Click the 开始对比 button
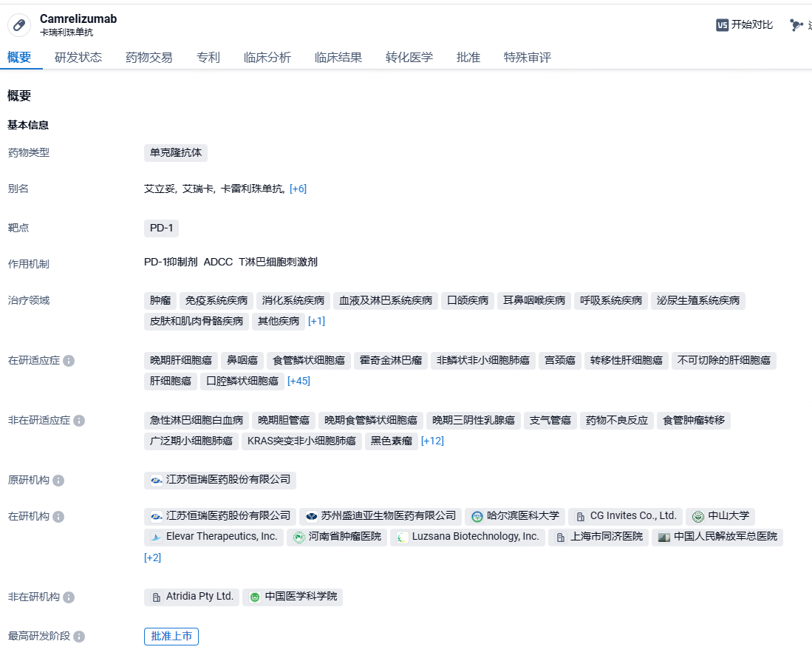 744,25
